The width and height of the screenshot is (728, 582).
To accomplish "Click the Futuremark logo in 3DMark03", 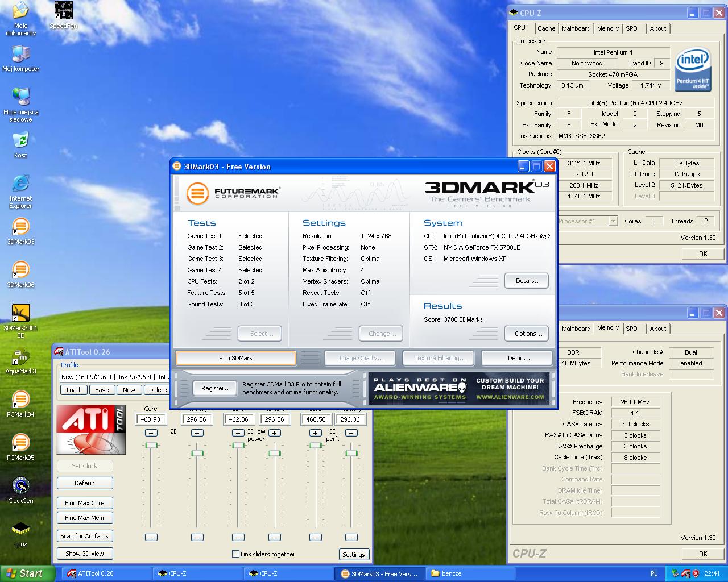I will coord(233,194).
